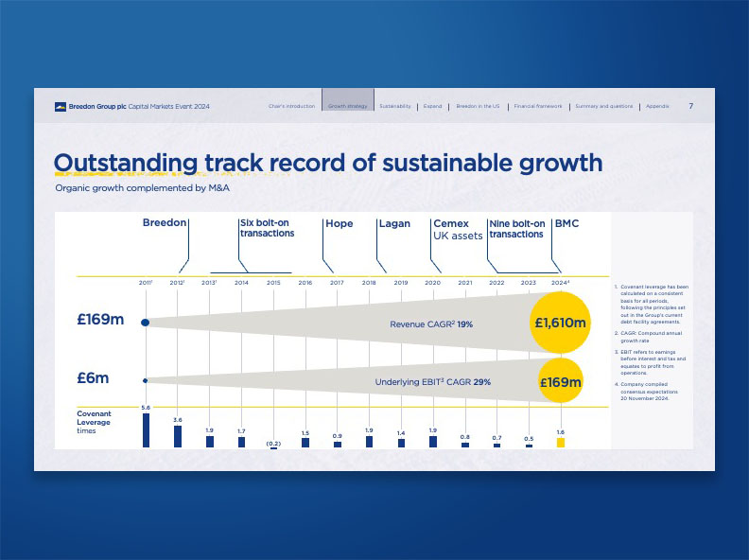749x560 pixels.
Task: Select 'Underlying EBIT CAGR 29%' text
Action: pos(433,382)
